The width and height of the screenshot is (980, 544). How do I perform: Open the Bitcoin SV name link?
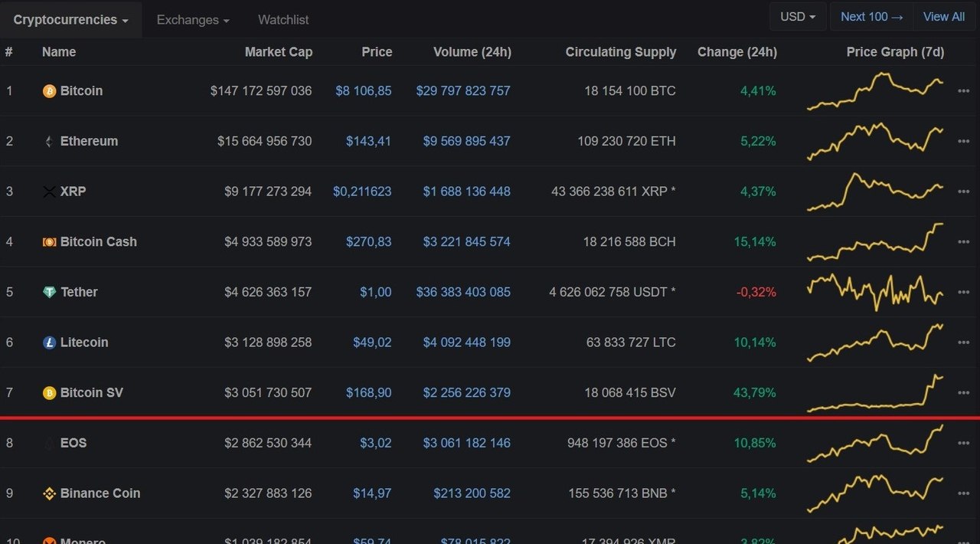[92, 393]
